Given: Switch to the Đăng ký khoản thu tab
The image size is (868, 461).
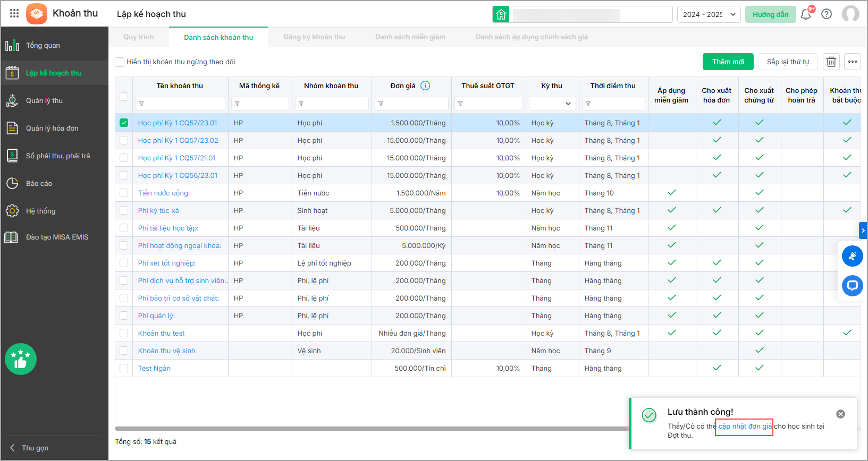Looking at the screenshot, I should [314, 37].
